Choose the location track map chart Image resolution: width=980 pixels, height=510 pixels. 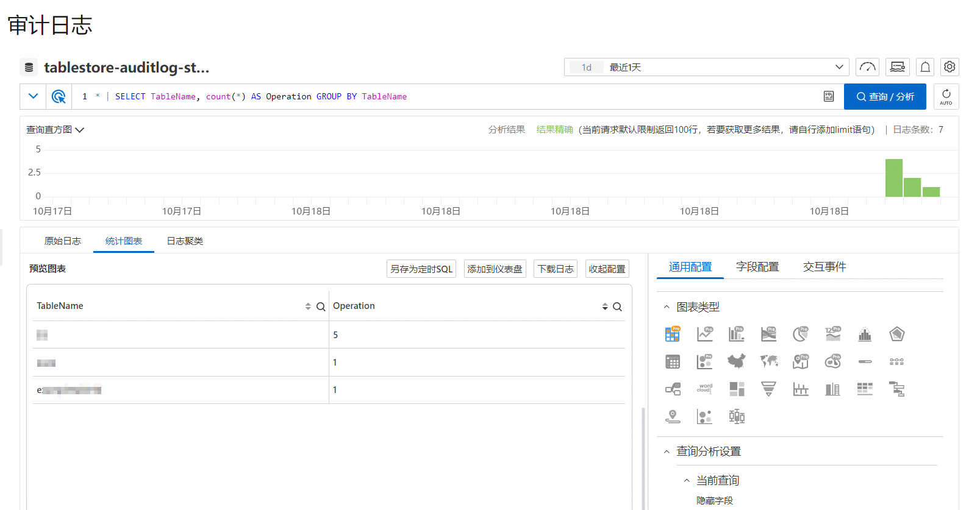tap(673, 417)
